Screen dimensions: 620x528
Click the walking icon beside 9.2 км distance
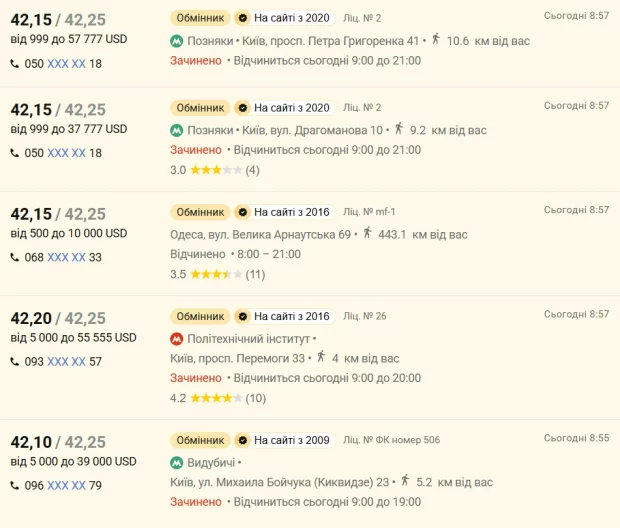coord(398,129)
